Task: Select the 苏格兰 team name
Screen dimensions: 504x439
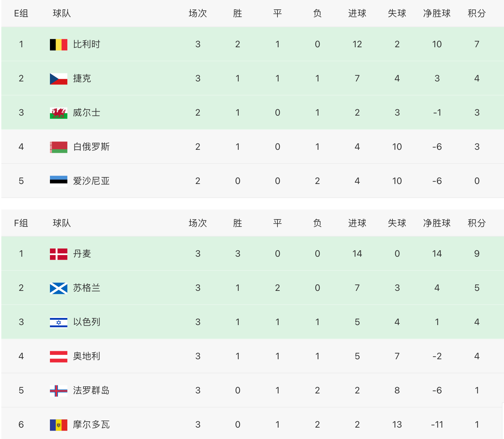Action: [86, 288]
